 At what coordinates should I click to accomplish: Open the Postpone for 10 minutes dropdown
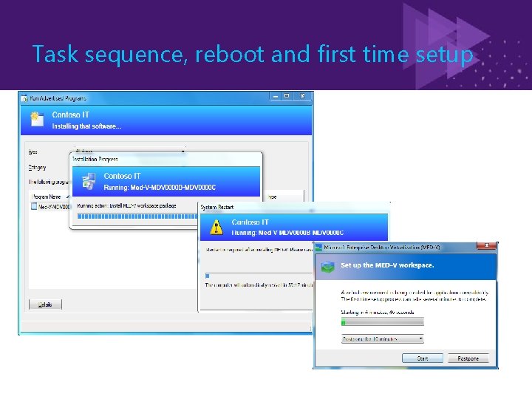click(383, 338)
